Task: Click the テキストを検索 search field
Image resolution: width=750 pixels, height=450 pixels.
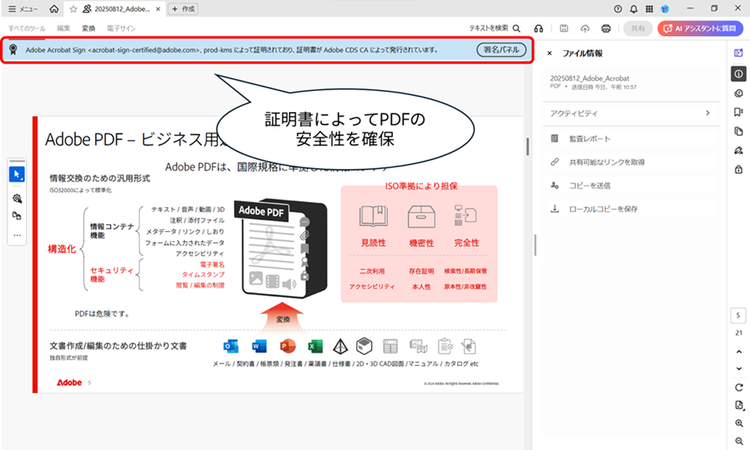Action: 495,28
